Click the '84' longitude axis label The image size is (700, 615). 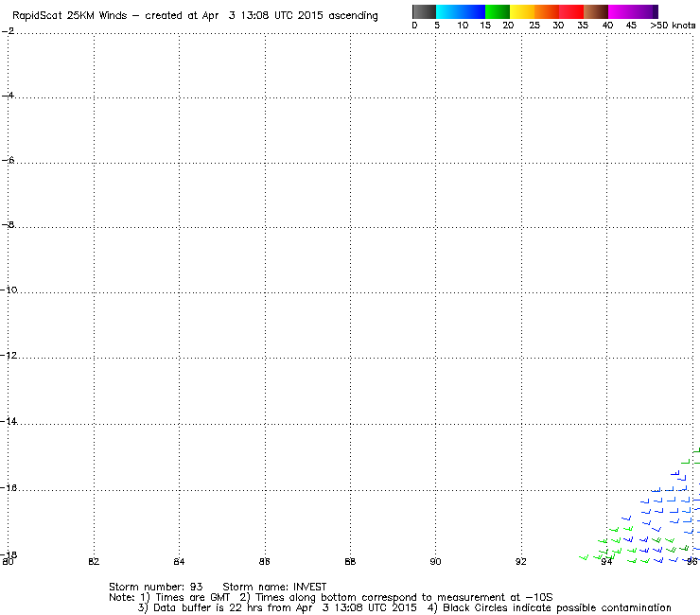(179, 561)
